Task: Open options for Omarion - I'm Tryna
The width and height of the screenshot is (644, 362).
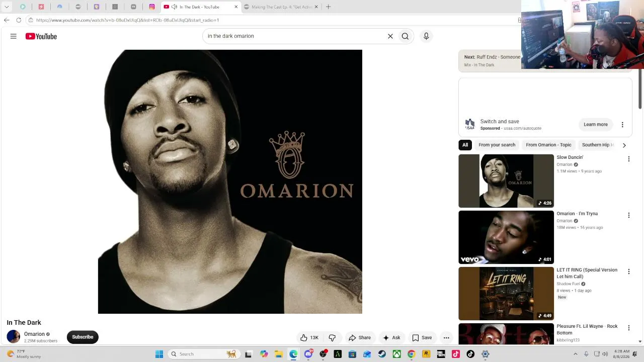Action: click(628, 215)
